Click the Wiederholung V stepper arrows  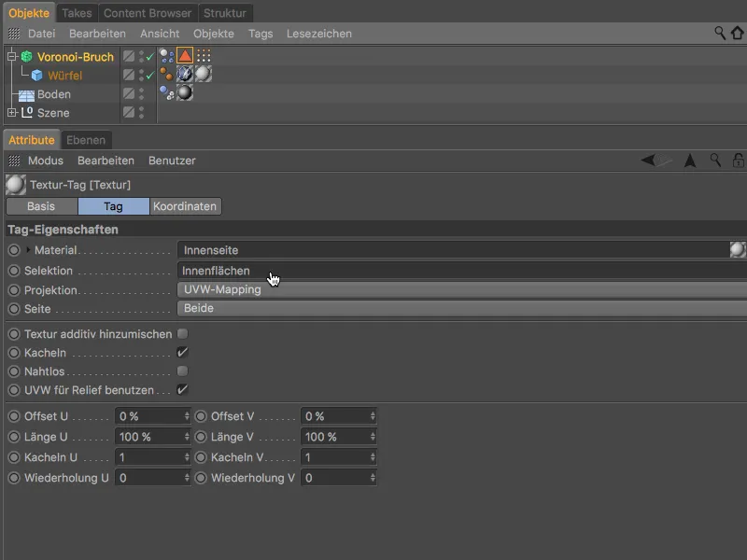(x=373, y=478)
